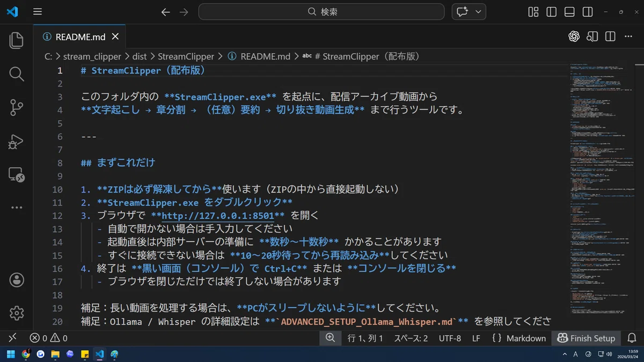Viewport: 644px width, 362px height.
Task: Click the Copilot Finish Setup status item
Action: (x=587, y=338)
